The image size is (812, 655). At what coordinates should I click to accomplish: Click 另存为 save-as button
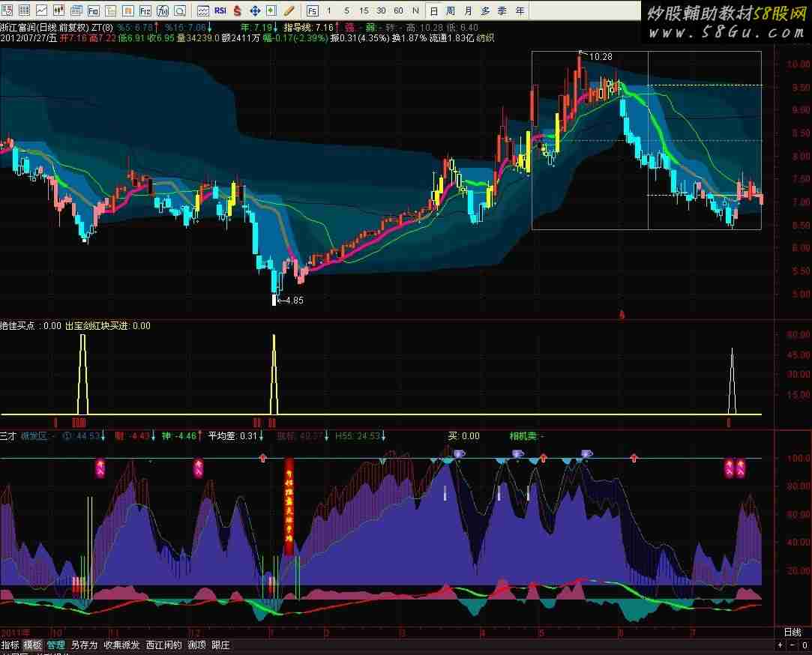coord(84,645)
